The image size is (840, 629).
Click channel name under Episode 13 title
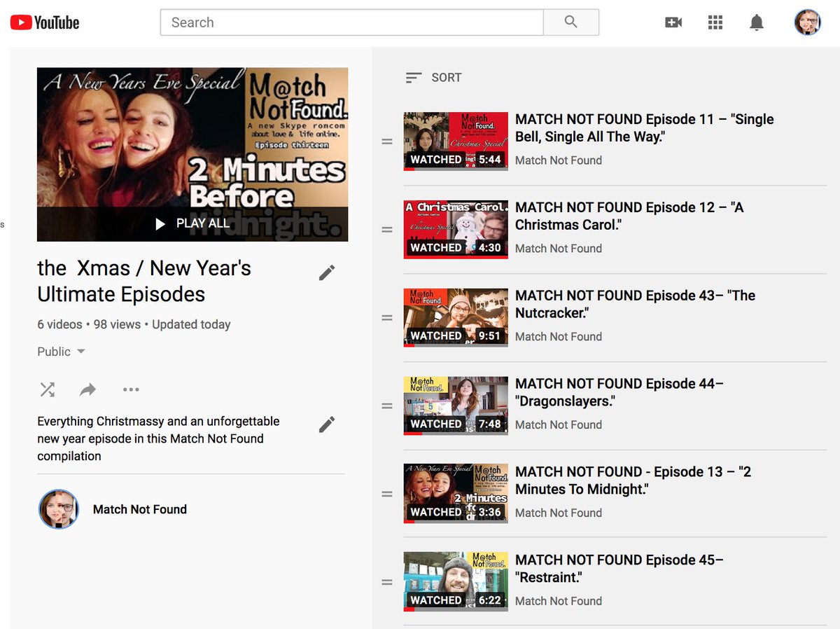click(x=559, y=513)
